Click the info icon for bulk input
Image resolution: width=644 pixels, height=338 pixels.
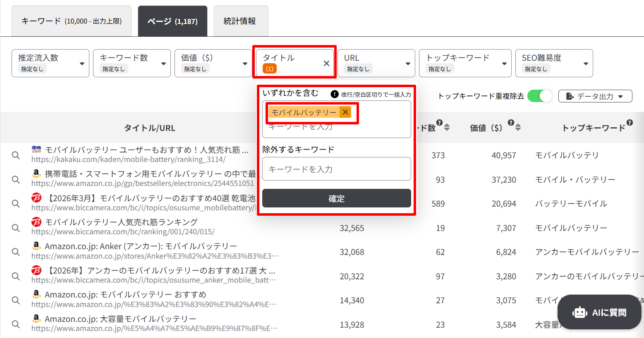335,94
